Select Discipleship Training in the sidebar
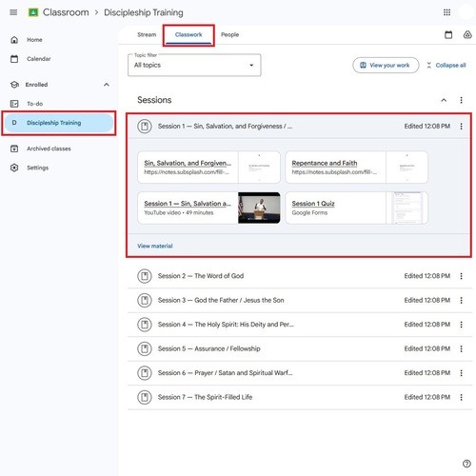 tap(59, 123)
